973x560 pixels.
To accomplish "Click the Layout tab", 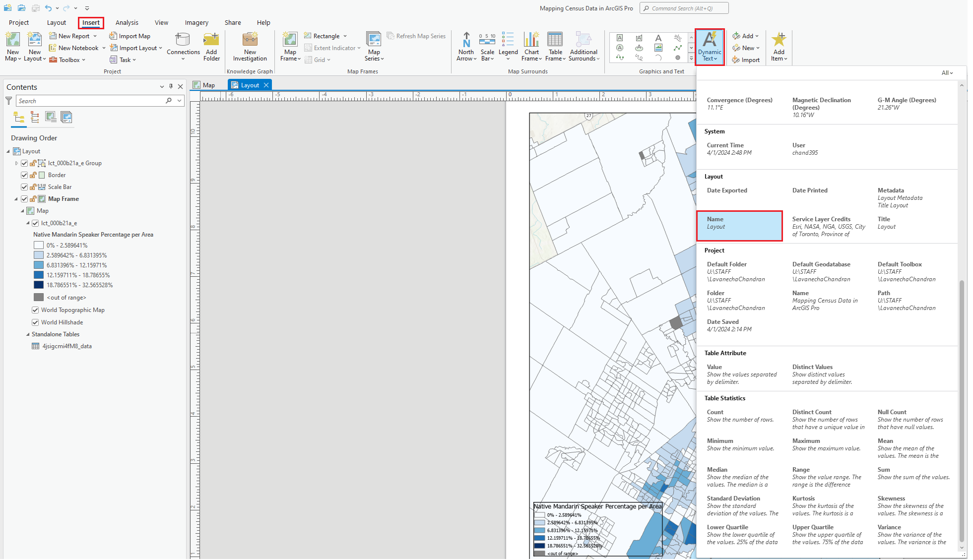I will [56, 22].
